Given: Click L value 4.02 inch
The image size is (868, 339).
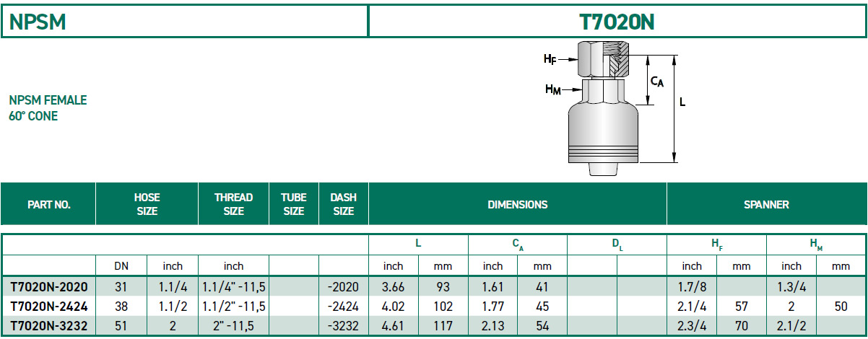Looking at the screenshot, I should [x=394, y=306].
